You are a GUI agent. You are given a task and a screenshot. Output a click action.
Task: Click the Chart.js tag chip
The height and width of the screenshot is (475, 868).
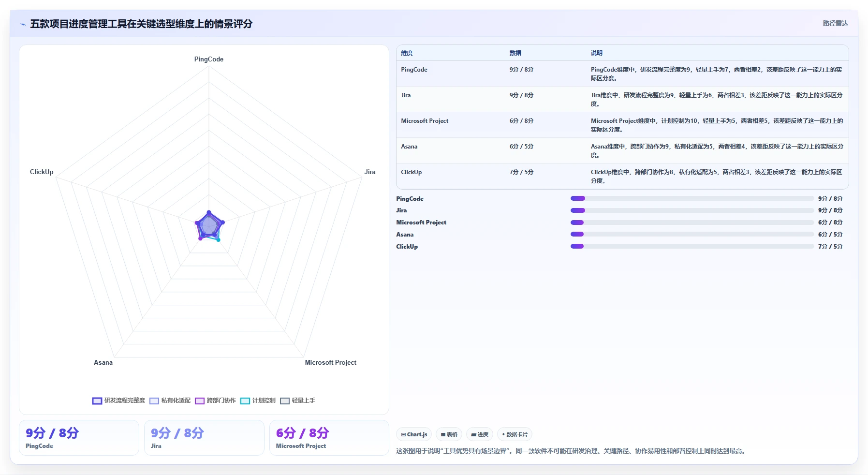414,434
